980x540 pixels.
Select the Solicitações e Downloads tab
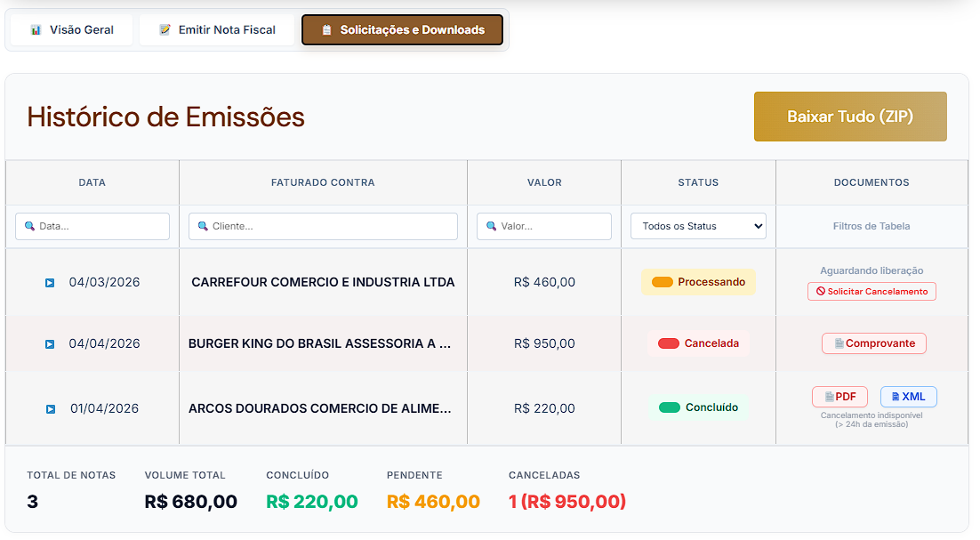tap(402, 30)
